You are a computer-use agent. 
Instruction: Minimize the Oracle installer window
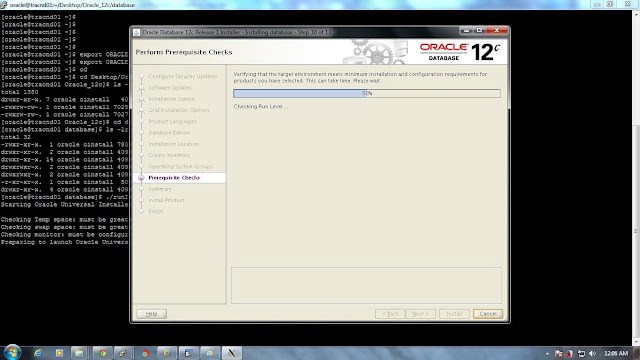click(467, 31)
